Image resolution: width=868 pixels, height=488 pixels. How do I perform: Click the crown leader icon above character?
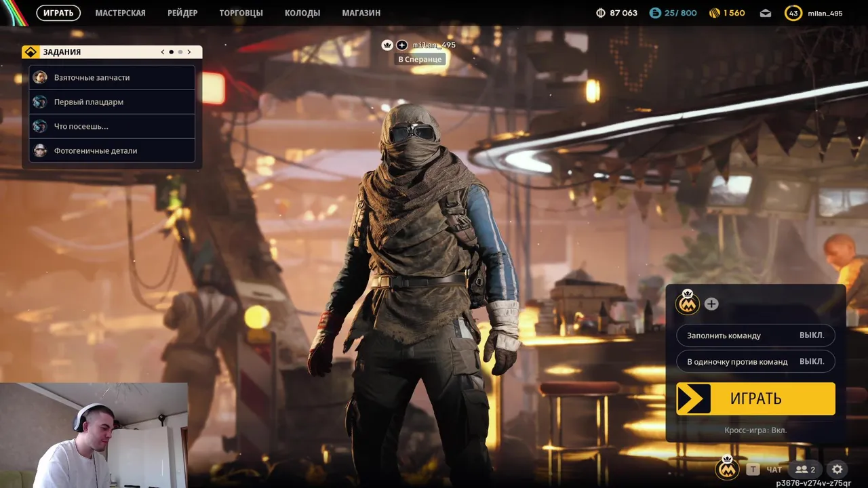point(387,45)
